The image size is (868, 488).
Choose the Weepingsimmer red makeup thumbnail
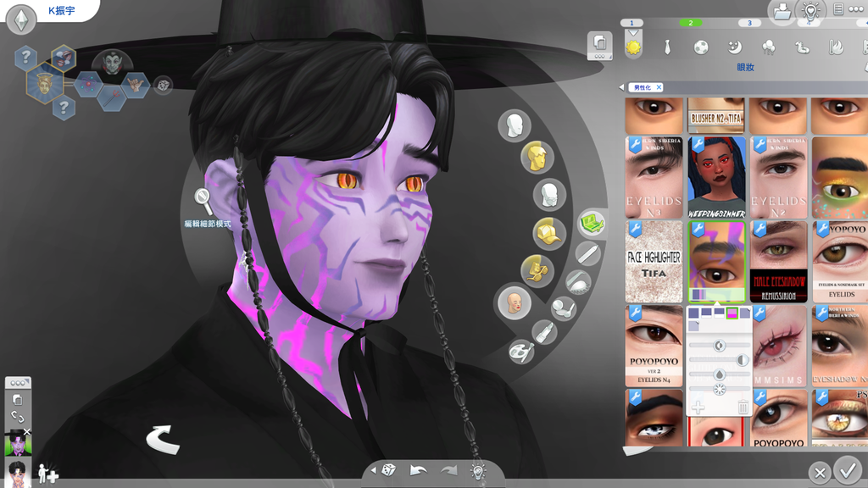pyautogui.click(x=716, y=178)
